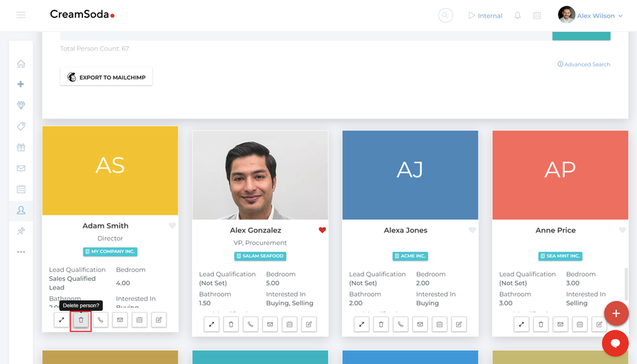Go to Home in left sidebar
637x364 pixels.
21,64
